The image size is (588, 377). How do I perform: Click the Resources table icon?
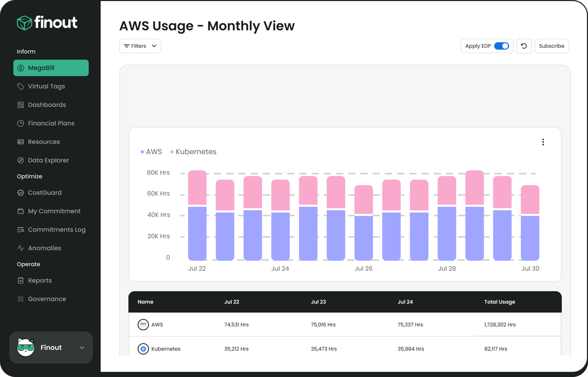tap(21, 142)
